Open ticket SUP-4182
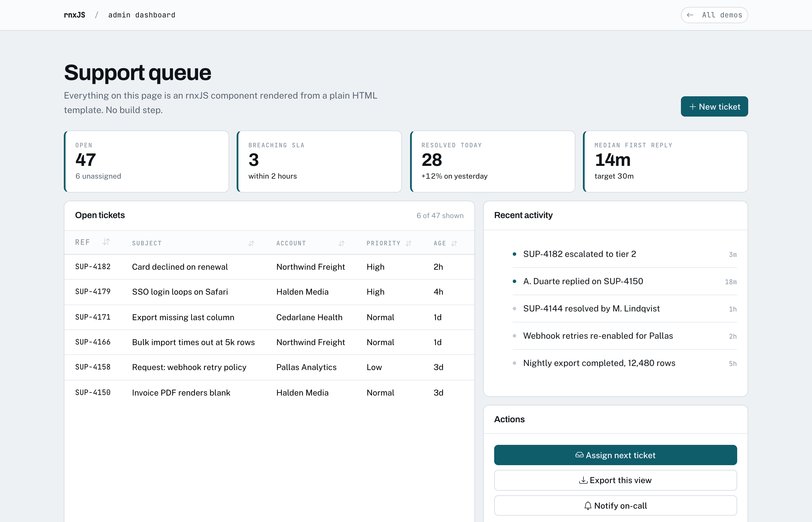The image size is (812, 522). click(93, 267)
